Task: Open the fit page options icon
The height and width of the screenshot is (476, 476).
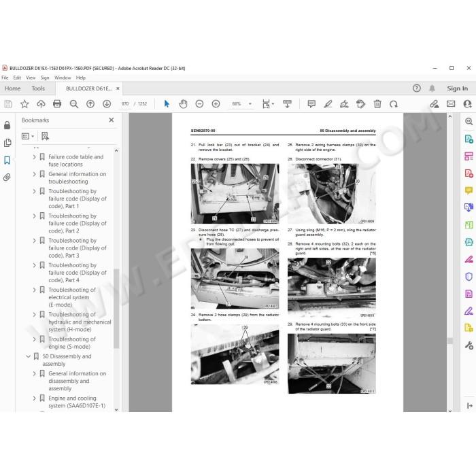Action: click(x=268, y=104)
